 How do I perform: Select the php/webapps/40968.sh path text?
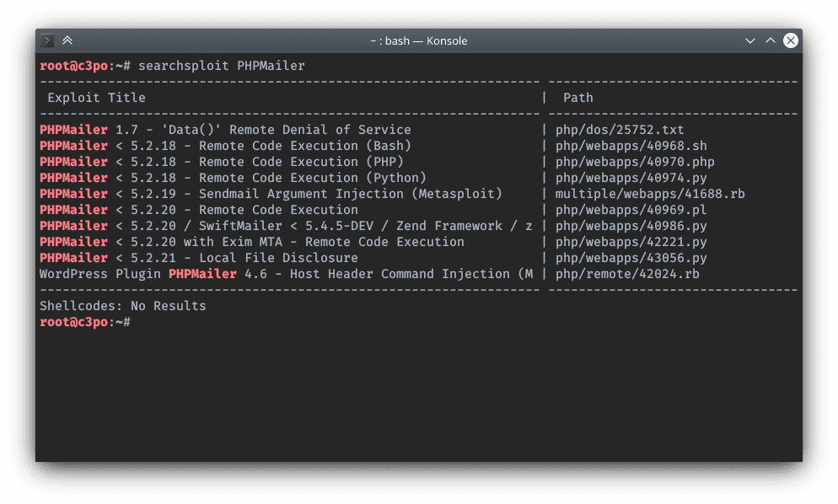tap(631, 146)
